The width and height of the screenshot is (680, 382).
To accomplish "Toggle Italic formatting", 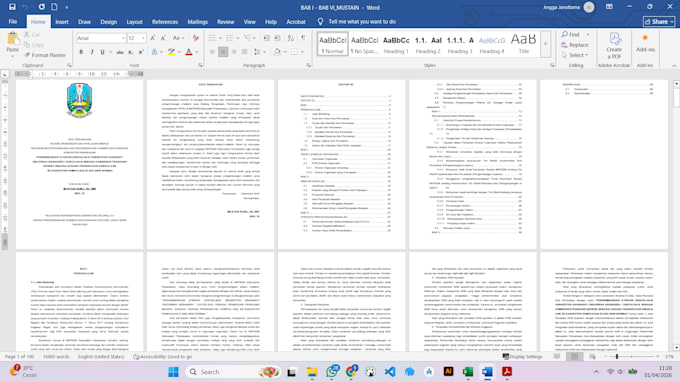I will 92,52.
